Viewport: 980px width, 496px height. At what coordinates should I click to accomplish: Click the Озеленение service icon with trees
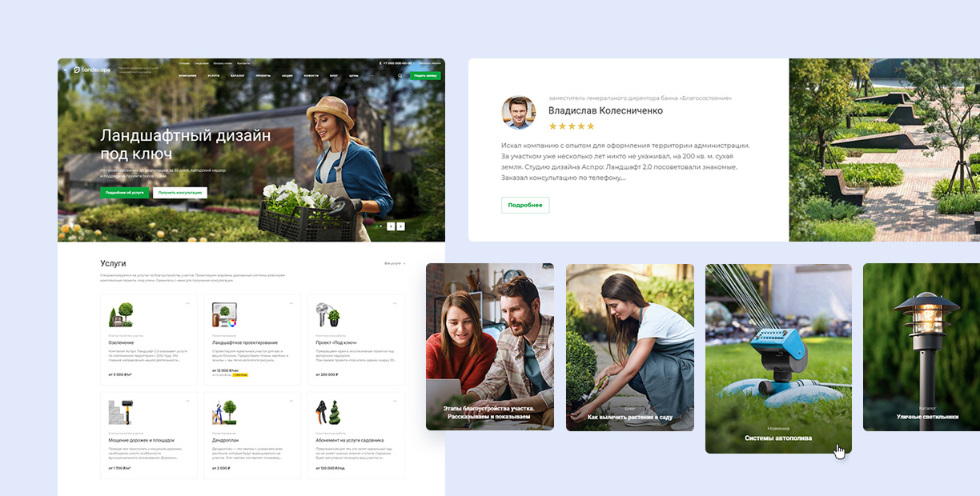[120, 314]
